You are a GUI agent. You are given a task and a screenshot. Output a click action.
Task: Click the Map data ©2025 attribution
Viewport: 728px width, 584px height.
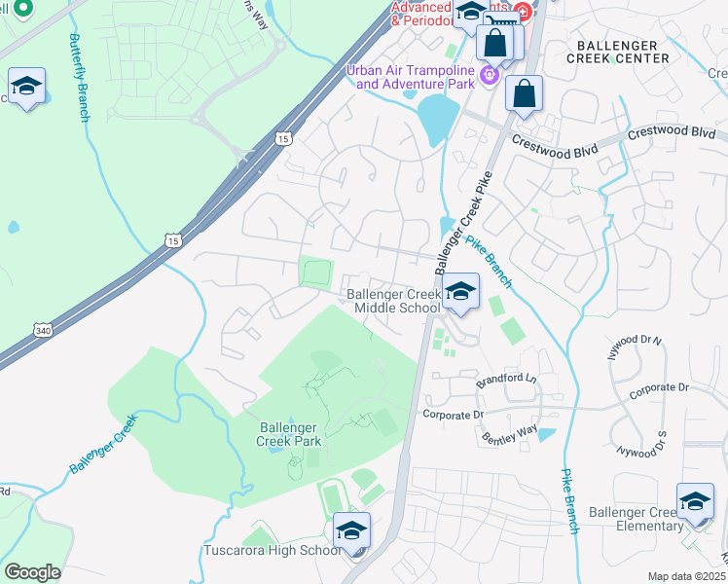point(686,576)
